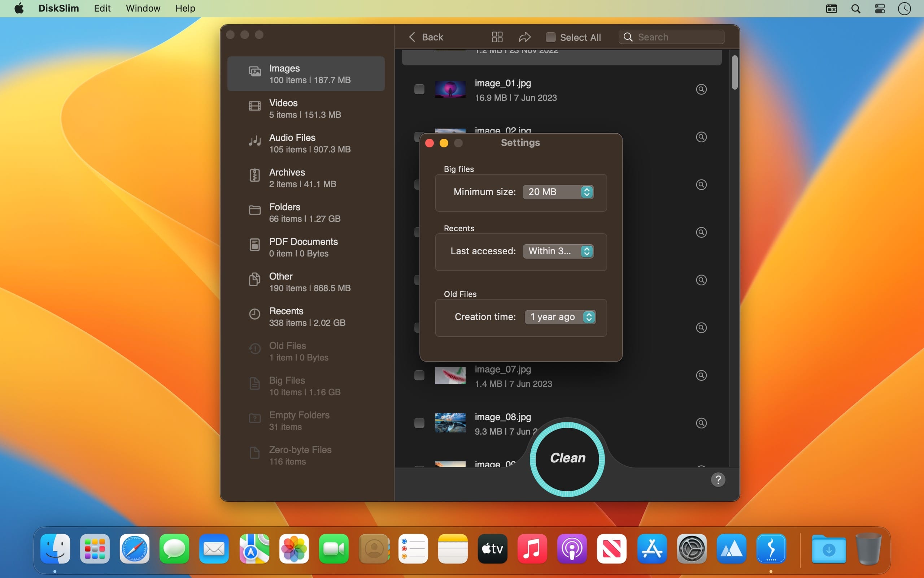This screenshot has width=924, height=578.
Task: Tick the checkbox for image_01.jpg
Action: 419,89
